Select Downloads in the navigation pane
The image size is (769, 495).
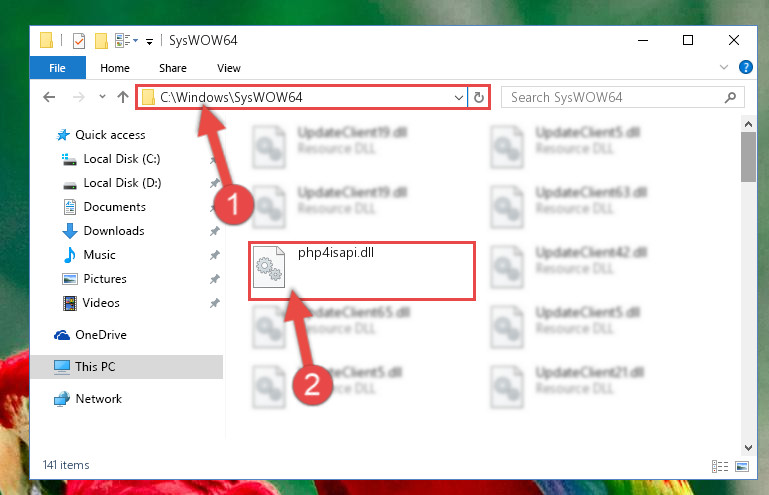coord(114,231)
